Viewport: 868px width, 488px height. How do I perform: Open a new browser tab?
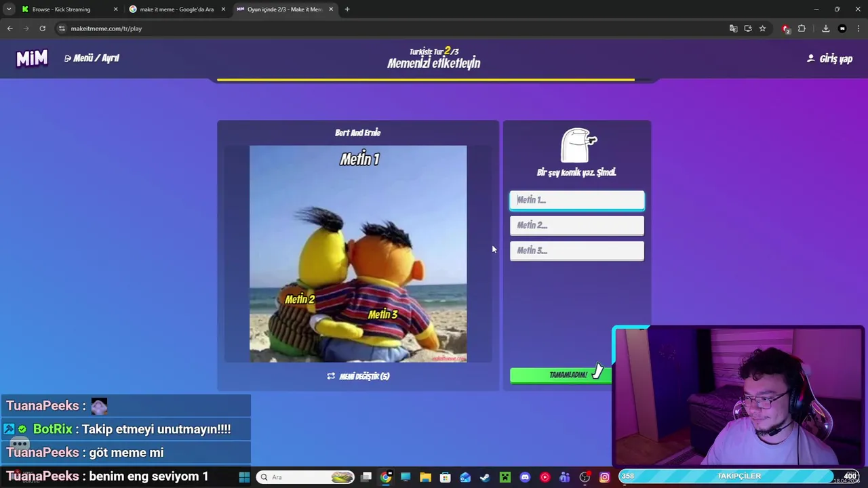347,9
